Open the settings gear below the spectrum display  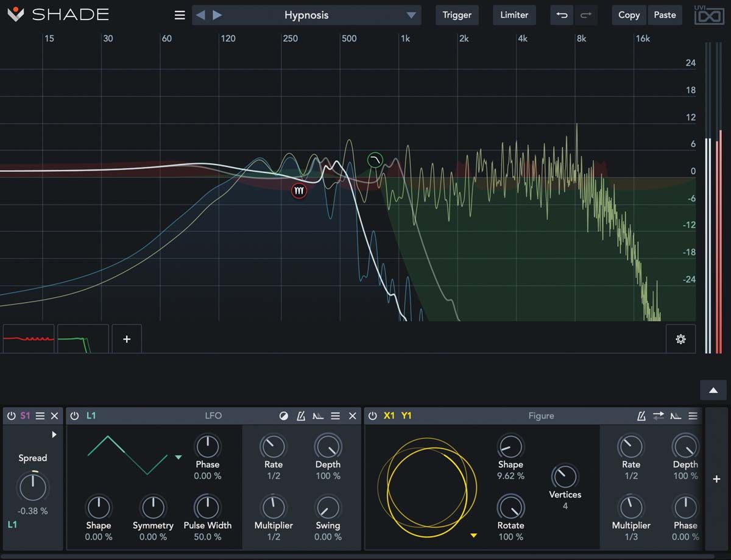pyautogui.click(x=680, y=339)
